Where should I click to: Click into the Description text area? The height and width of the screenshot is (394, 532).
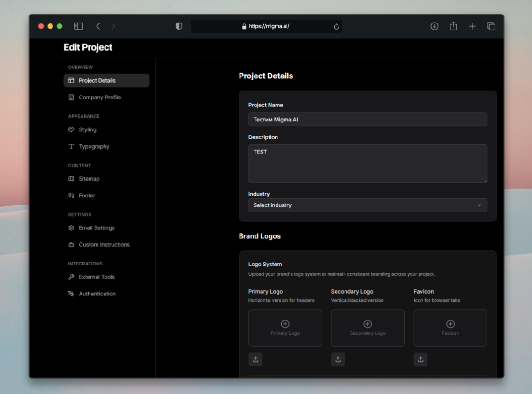367,163
